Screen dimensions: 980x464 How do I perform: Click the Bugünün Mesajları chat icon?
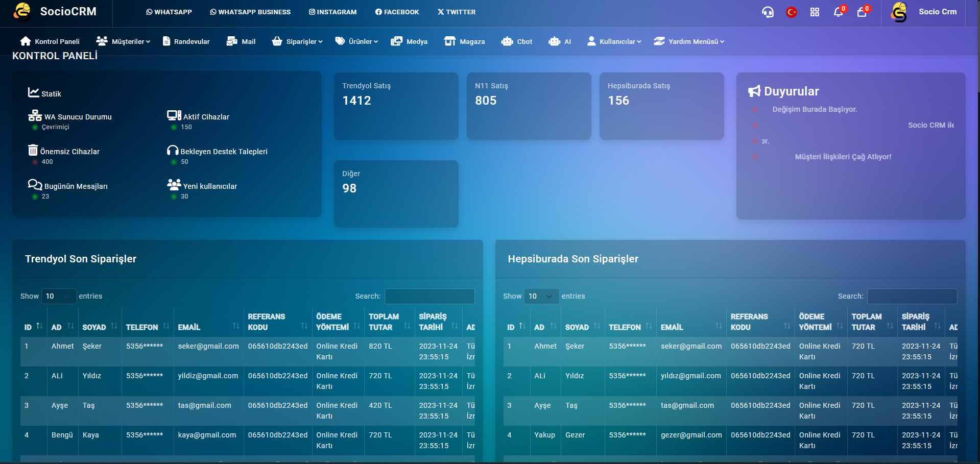click(35, 184)
